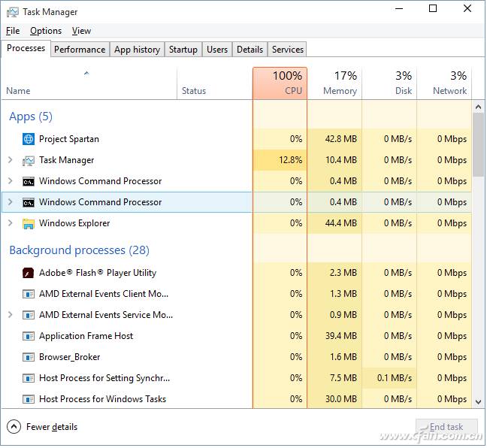Click the Application Frame Host icon
The width and height of the screenshot is (487, 448).
tap(29, 336)
